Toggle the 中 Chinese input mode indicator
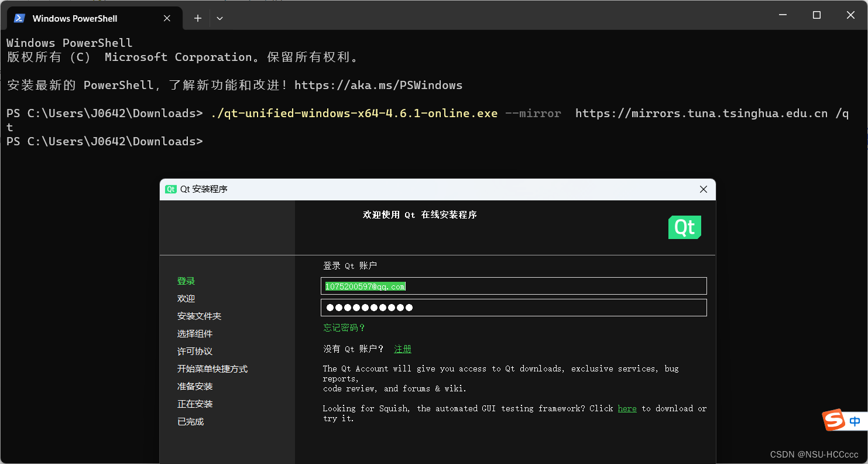868x464 pixels. (x=855, y=421)
